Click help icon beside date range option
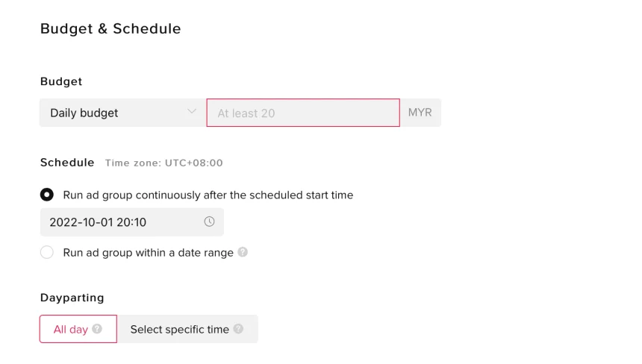 243,252
